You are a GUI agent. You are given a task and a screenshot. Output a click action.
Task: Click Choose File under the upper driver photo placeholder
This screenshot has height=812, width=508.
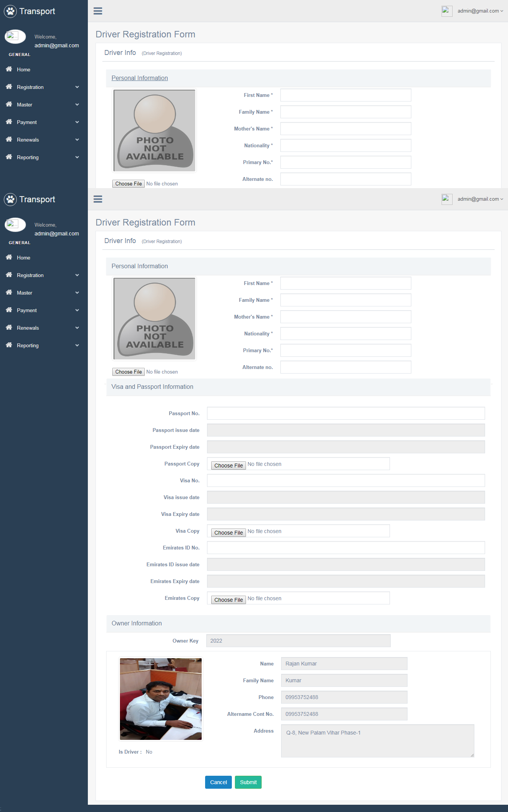pyautogui.click(x=128, y=184)
